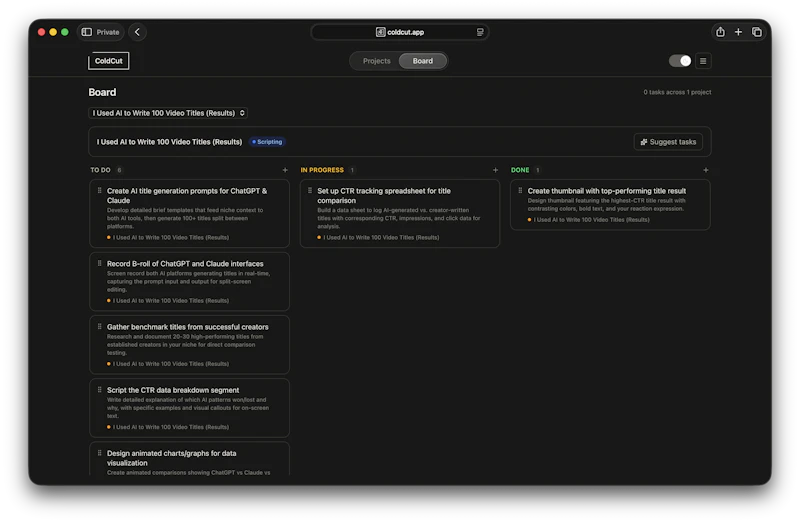Grab handle of Set up CTR tracking card

click(x=310, y=190)
